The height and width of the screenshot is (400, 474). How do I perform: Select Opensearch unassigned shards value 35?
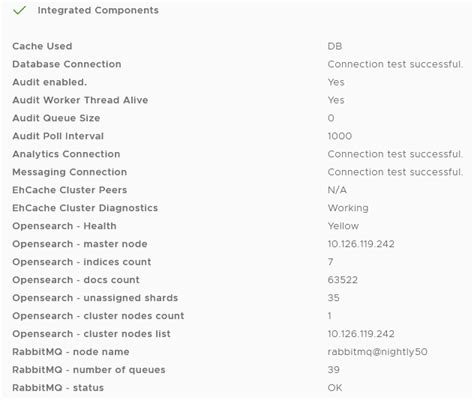333,298
